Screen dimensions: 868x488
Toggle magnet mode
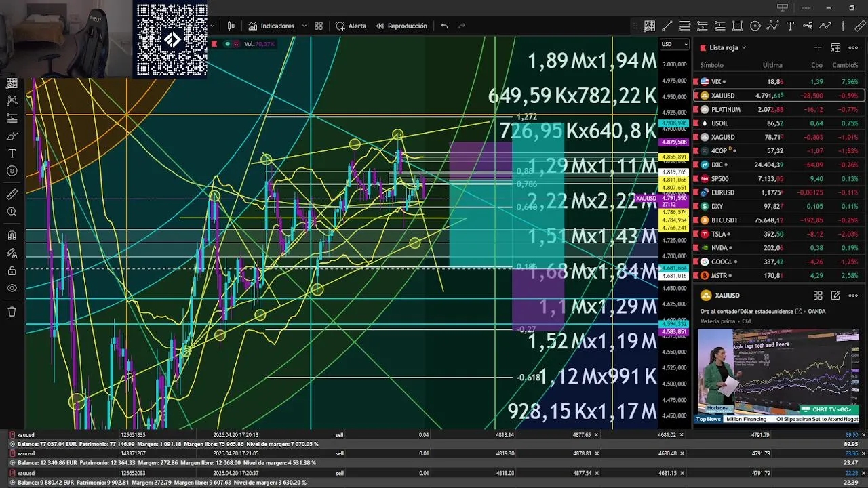[12, 235]
